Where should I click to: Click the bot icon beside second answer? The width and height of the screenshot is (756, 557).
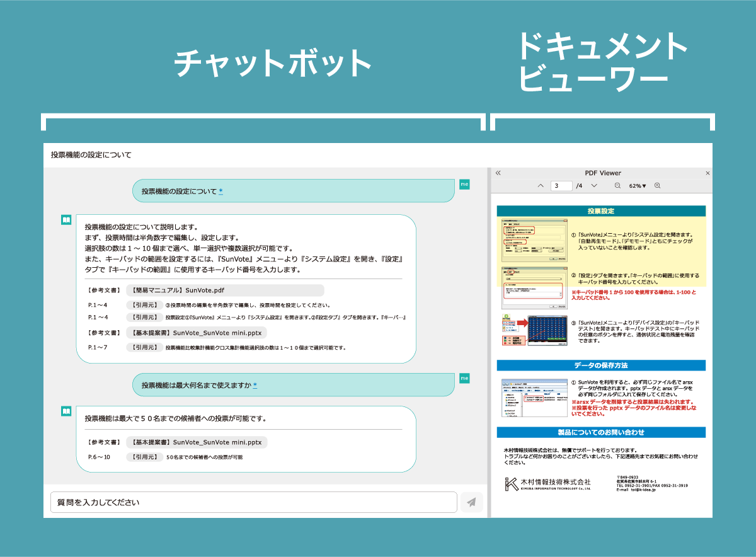coord(66,411)
